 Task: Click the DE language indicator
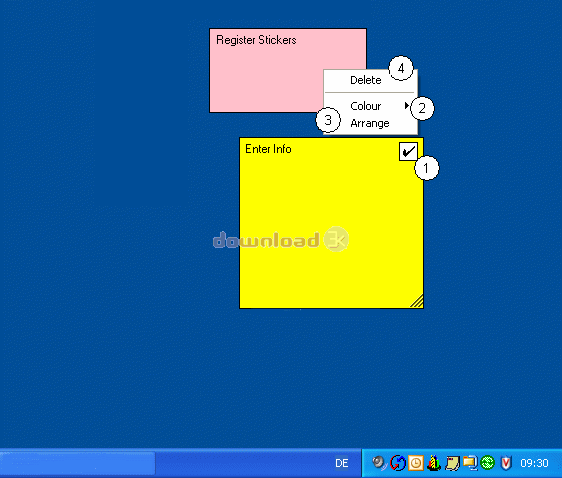[x=342, y=463]
